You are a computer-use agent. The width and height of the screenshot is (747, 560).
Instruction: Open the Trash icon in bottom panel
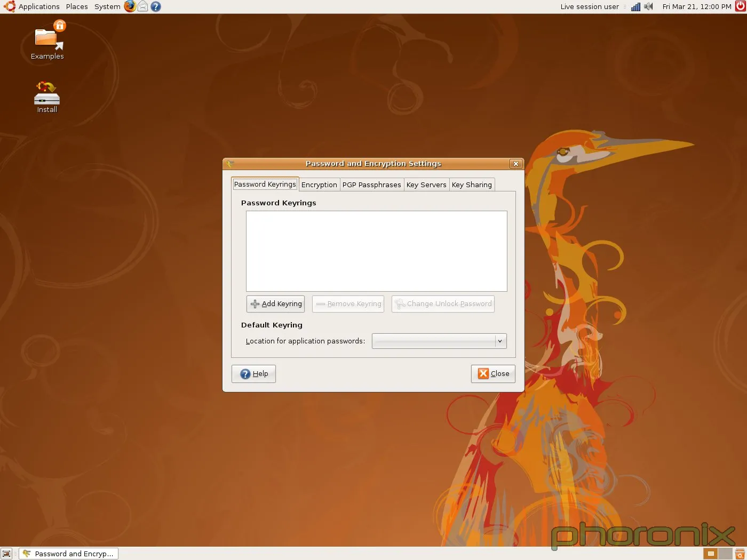pyautogui.click(x=740, y=554)
